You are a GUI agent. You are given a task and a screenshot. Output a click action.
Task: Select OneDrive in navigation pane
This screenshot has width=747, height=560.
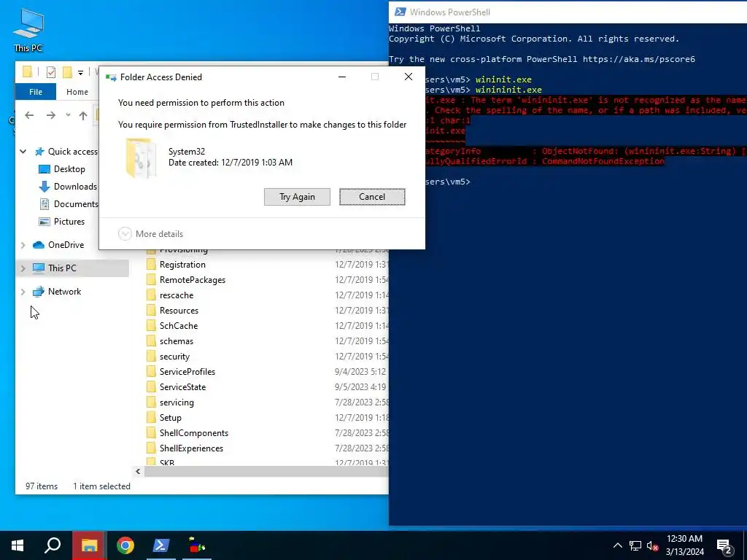(66, 245)
